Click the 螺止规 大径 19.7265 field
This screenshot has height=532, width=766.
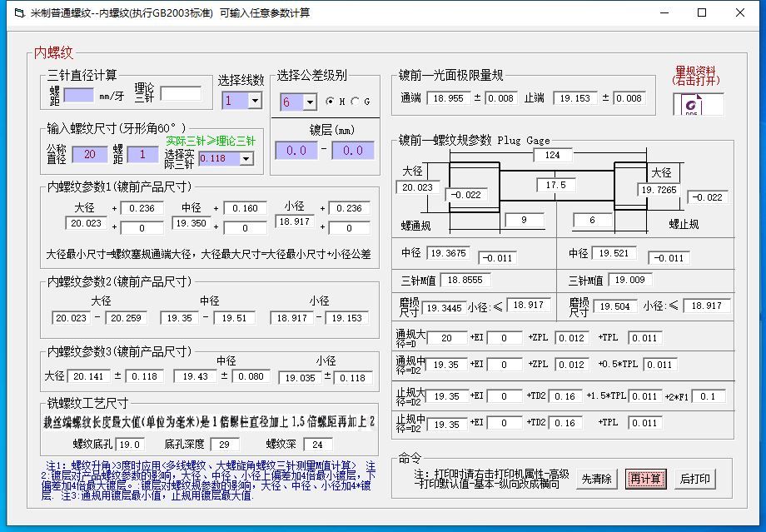(659, 190)
